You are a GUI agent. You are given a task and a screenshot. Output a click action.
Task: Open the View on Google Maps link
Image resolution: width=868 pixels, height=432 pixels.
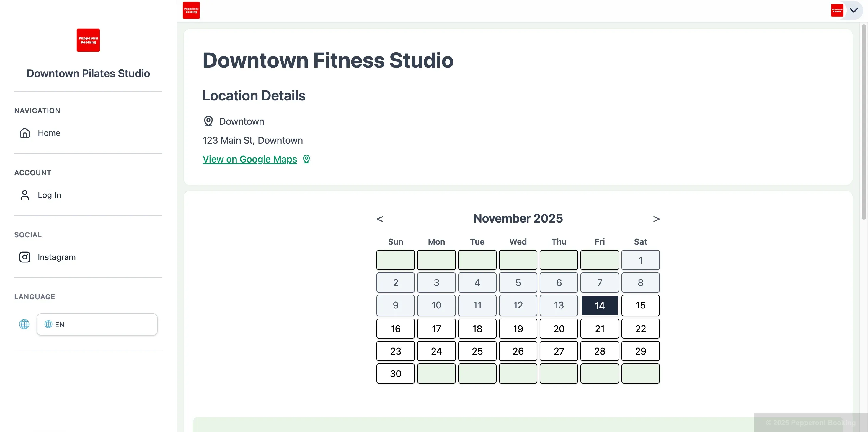tap(249, 159)
